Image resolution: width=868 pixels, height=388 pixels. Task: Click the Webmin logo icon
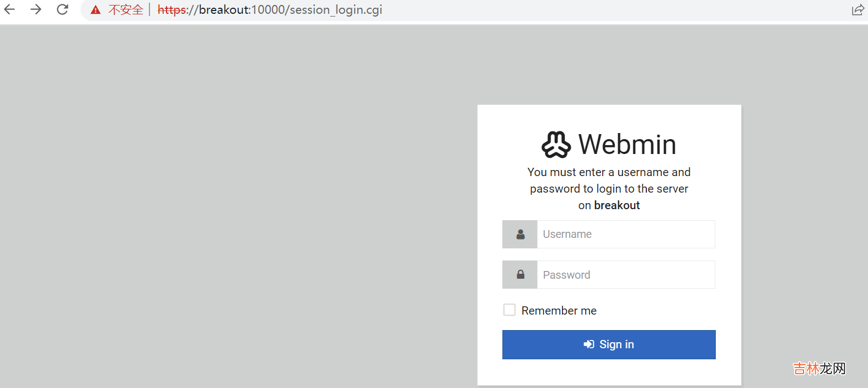[556, 145]
